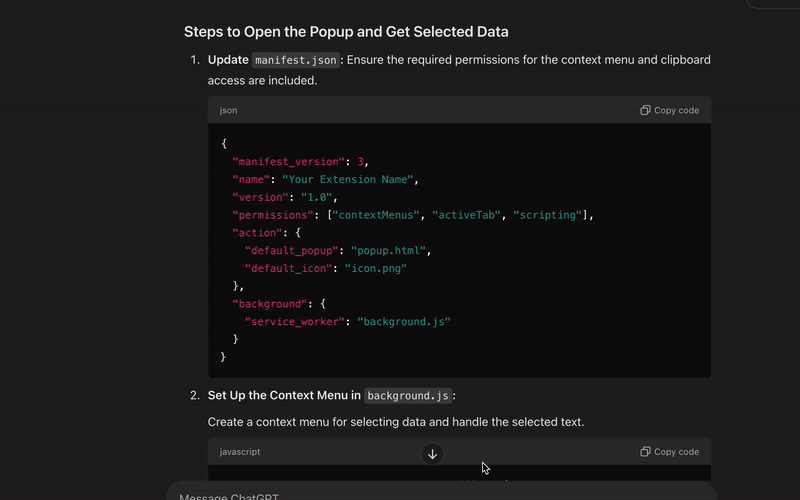
Task: Click the "action" key in code
Action: pyautogui.click(x=257, y=233)
